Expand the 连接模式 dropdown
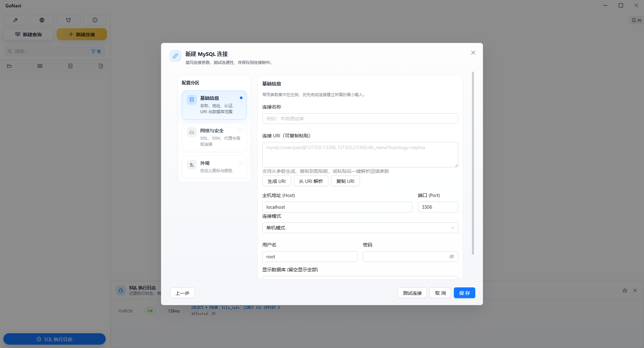This screenshot has width=644, height=348. click(x=360, y=228)
